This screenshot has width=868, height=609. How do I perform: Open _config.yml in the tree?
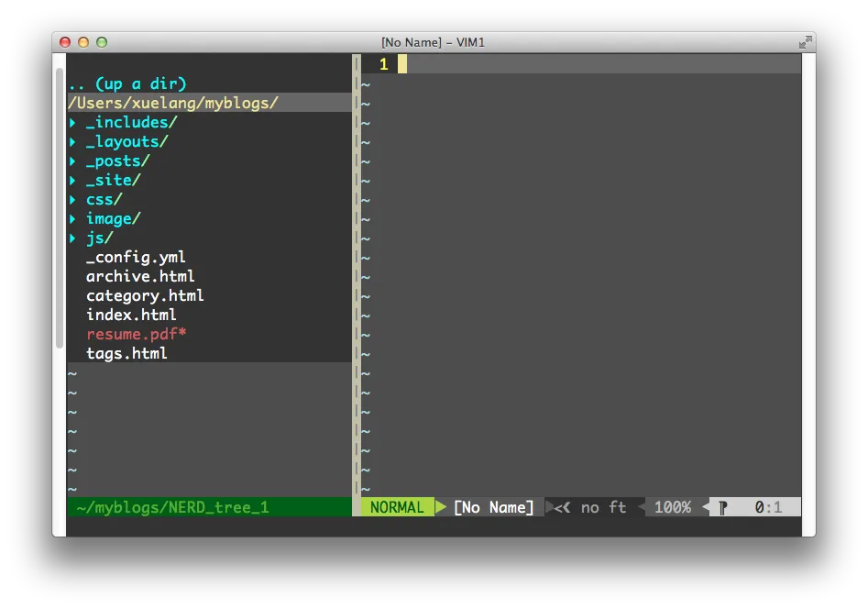click(136, 258)
